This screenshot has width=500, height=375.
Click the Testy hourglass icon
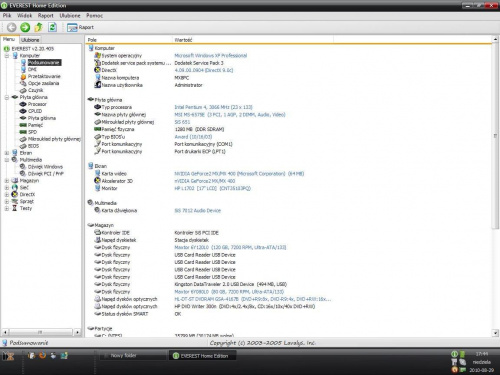[14, 208]
